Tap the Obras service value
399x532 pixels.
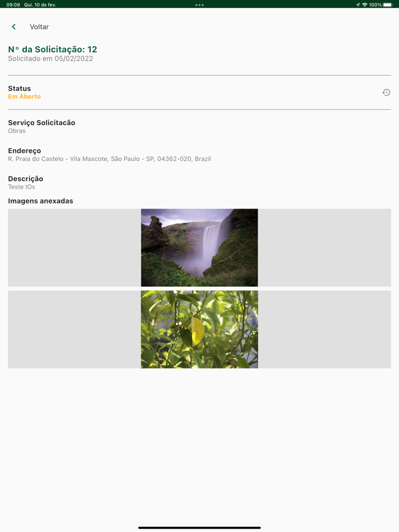pos(17,131)
